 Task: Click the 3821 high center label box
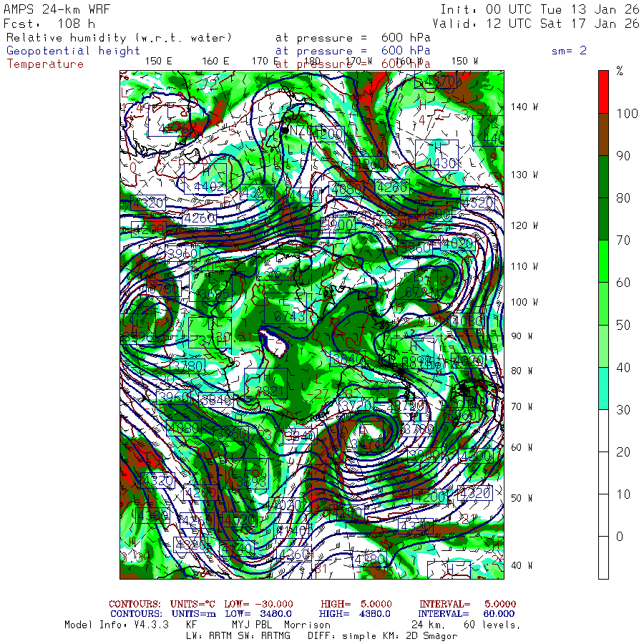(x=265, y=384)
